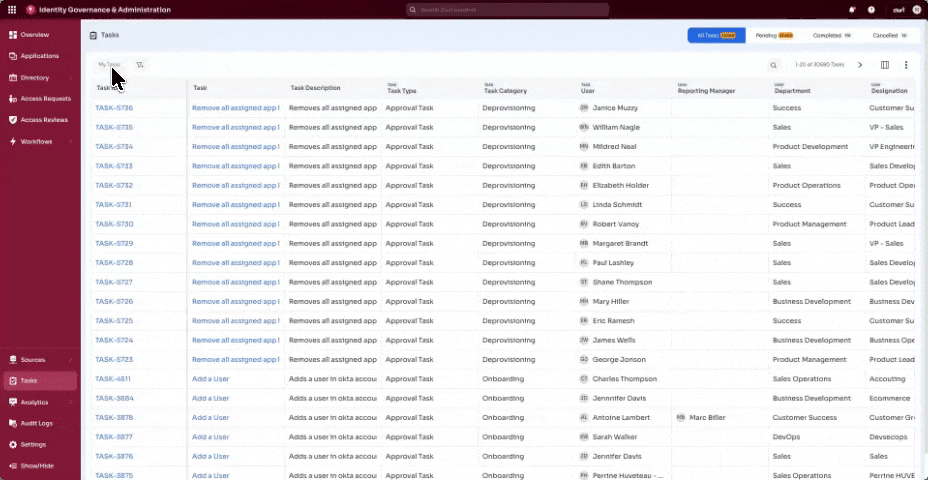The image size is (928, 480).
Task: Go to next page of tasks
Action: coord(860,65)
